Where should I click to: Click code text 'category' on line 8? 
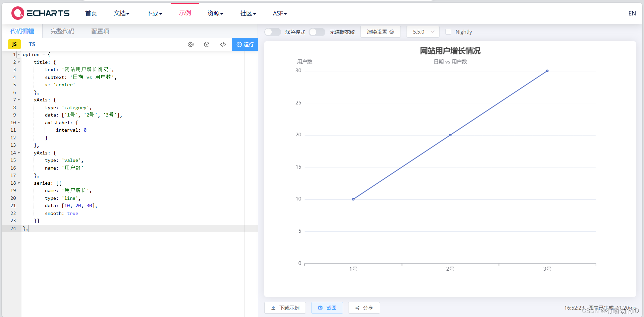pyautogui.click(x=75, y=107)
